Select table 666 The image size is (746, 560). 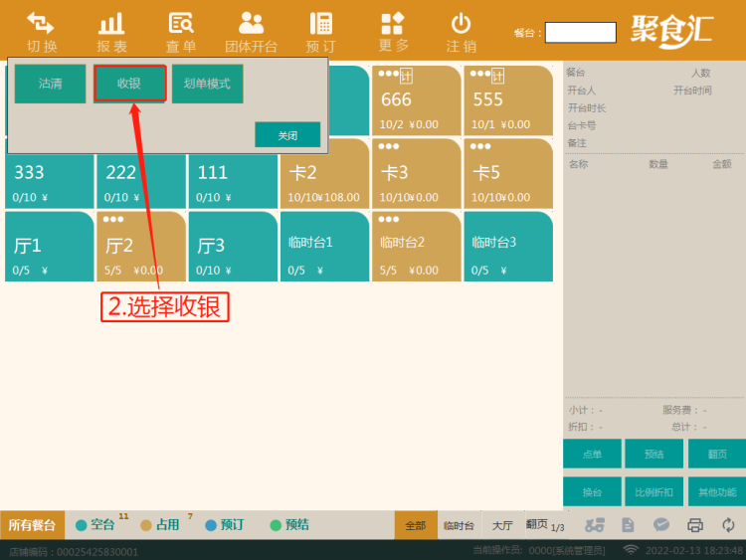[417, 100]
